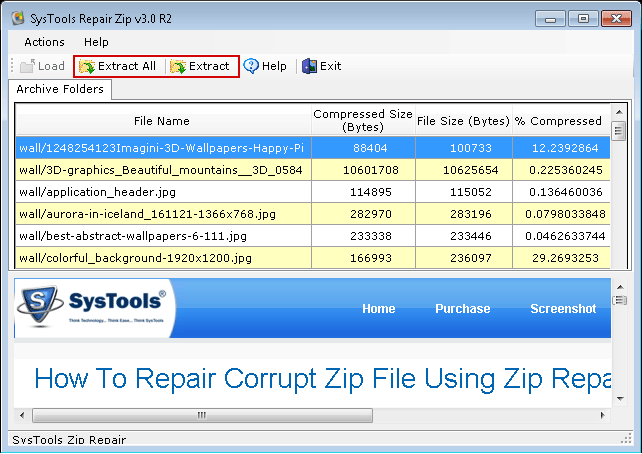The width and height of the screenshot is (642, 454).
Task: Click the SysTools shield logo in banner
Action: click(40, 306)
